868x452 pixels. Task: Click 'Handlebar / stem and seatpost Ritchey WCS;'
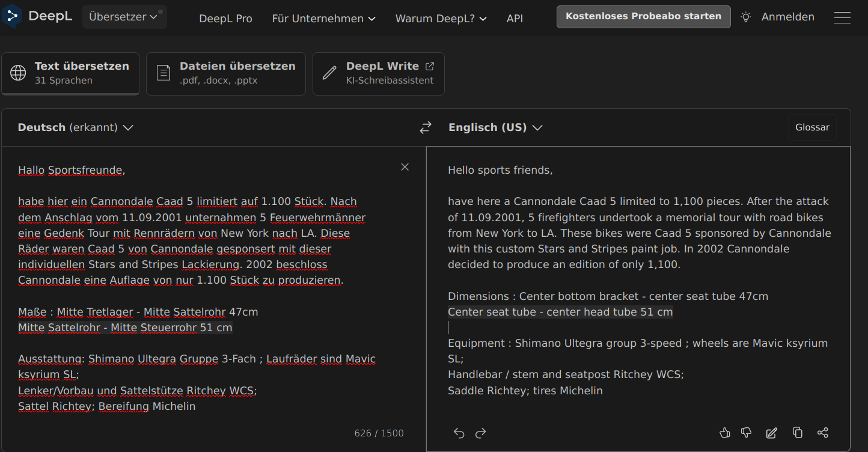(566, 374)
